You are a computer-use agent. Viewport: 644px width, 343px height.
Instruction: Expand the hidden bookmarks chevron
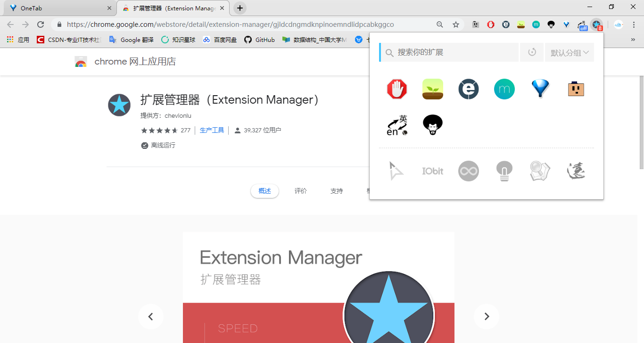pos(633,40)
